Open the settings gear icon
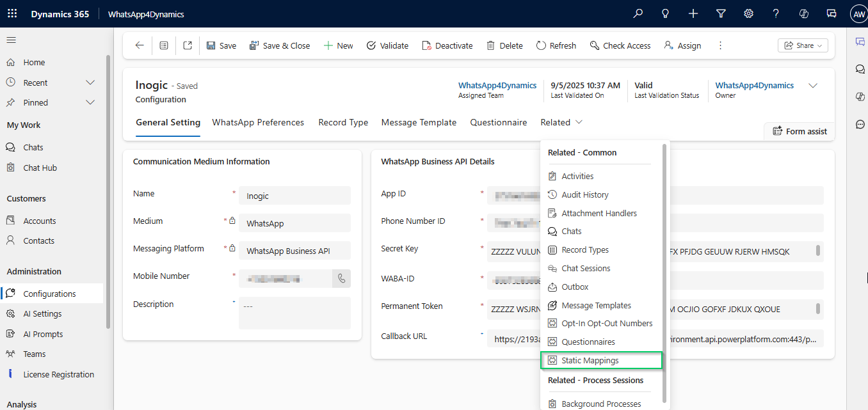 (x=748, y=13)
